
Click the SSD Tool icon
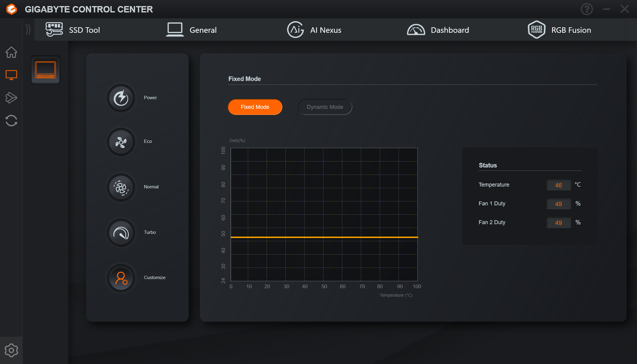coord(54,29)
